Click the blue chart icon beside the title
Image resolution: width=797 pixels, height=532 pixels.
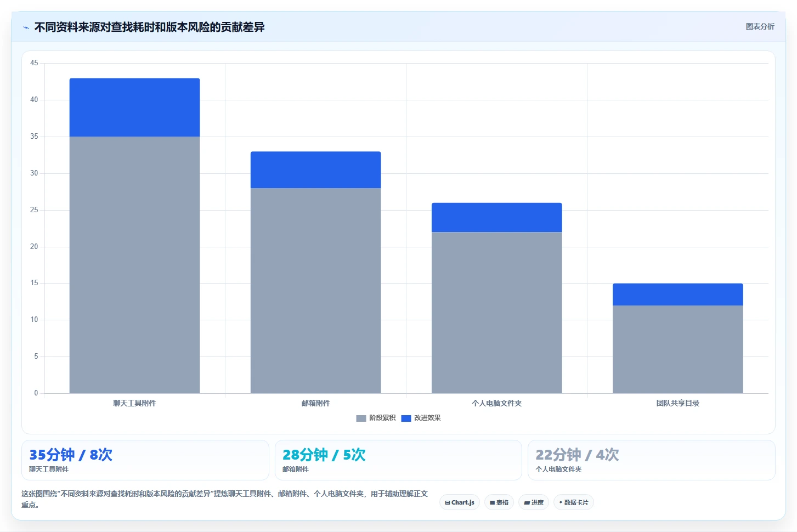pos(26,27)
